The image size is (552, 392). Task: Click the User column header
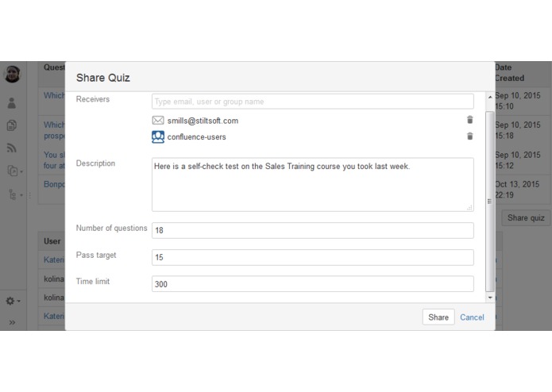pos(52,241)
